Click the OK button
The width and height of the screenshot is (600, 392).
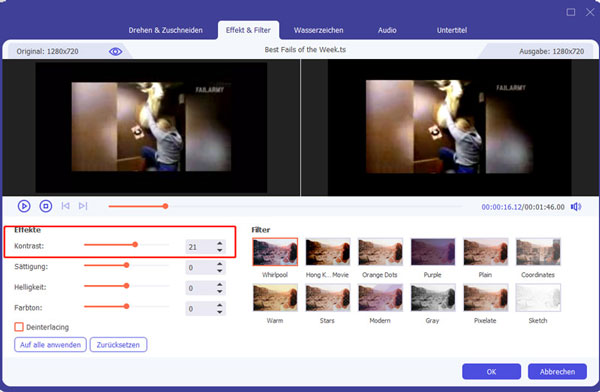tap(491, 371)
